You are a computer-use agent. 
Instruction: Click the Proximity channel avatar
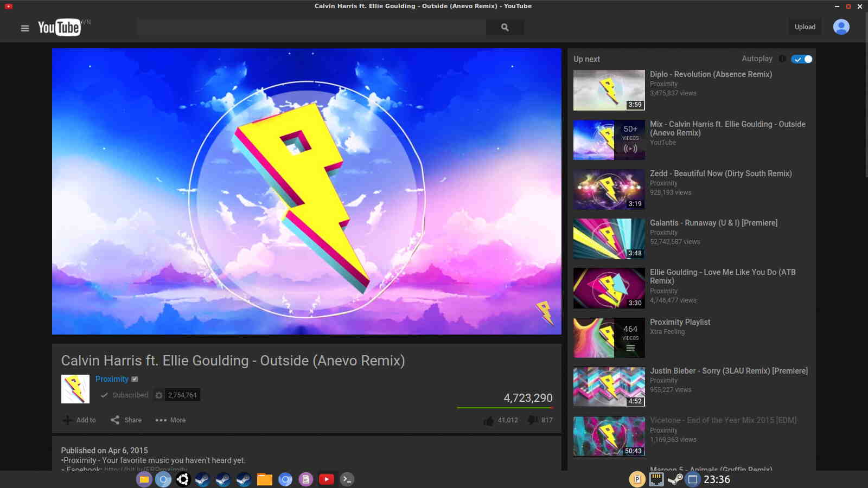pyautogui.click(x=75, y=389)
